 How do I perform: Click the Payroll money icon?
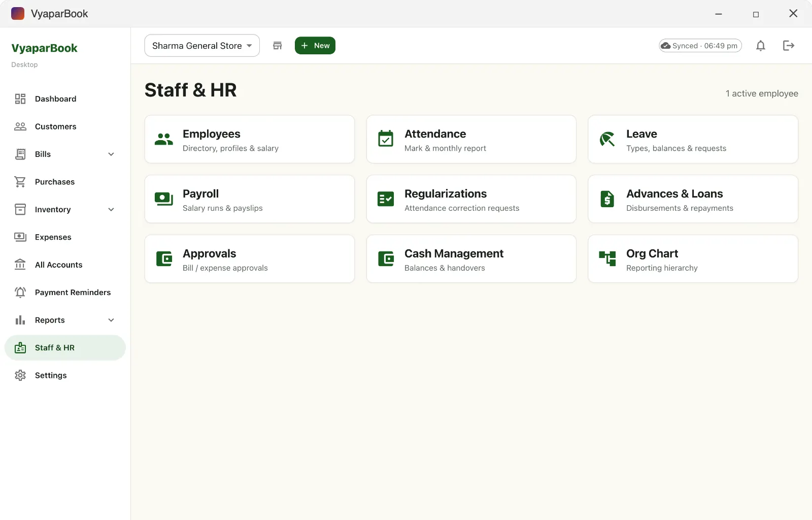coord(164,199)
